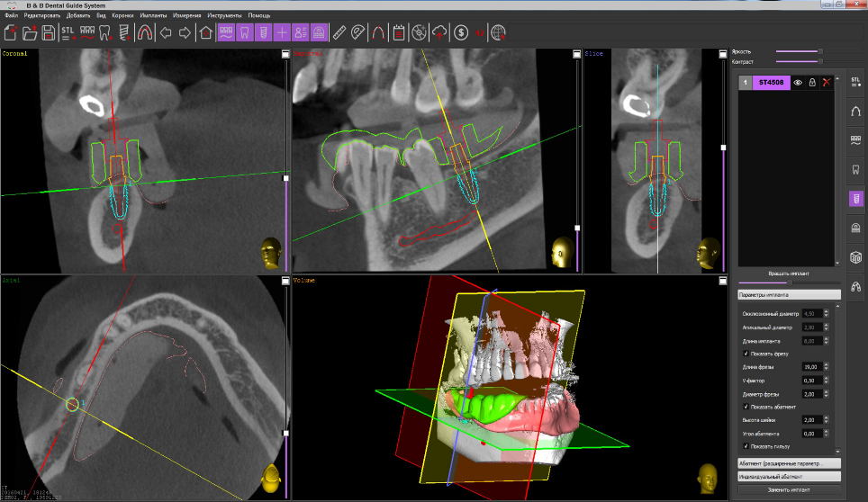Image resolution: width=868 pixels, height=502 pixels.
Task: Lock implant ST4508 with padlock icon
Action: click(x=812, y=83)
